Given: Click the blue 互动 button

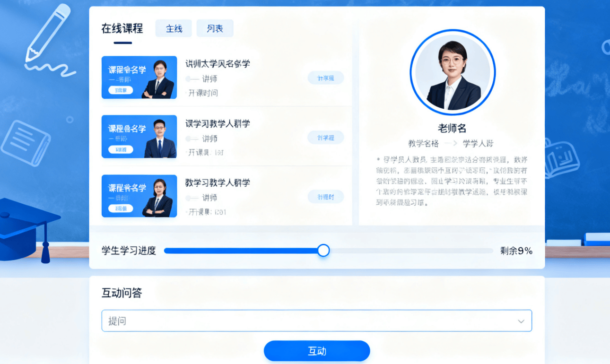Looking at the screenshot, I should click(317, 351).
